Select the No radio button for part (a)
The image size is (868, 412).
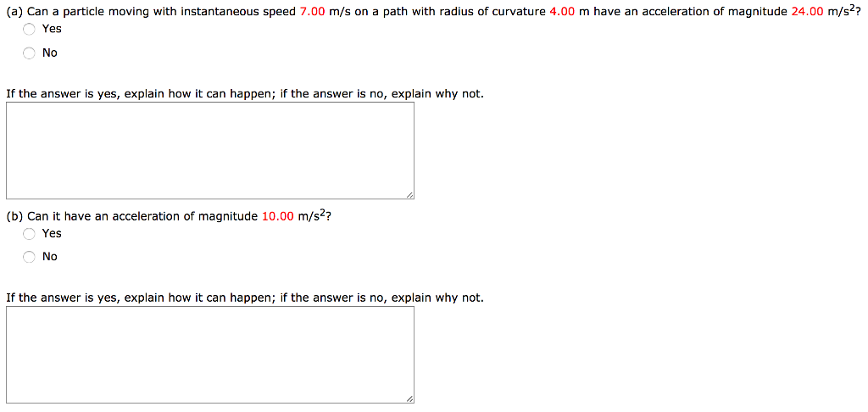[30, 53]
